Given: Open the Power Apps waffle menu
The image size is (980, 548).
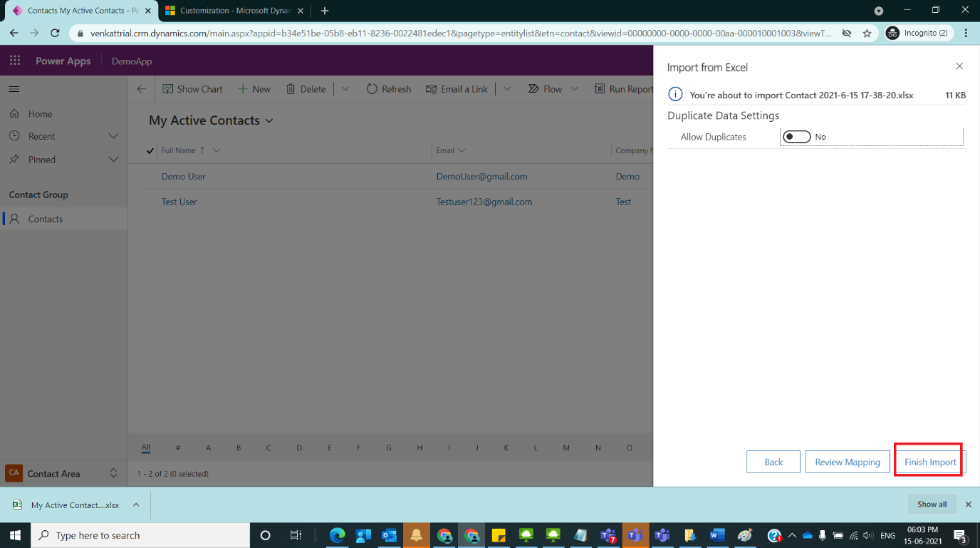Looking at the screenshot, I should click(x=14, y=60).
